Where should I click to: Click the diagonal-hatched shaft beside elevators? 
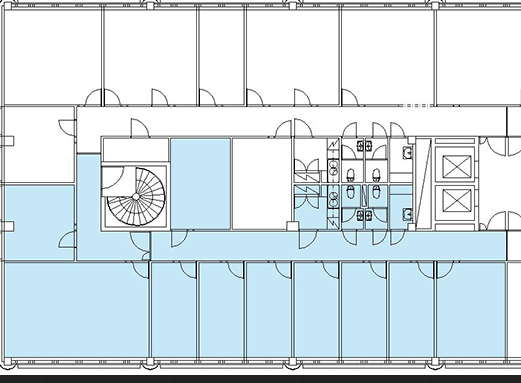[x=423, y=184]
